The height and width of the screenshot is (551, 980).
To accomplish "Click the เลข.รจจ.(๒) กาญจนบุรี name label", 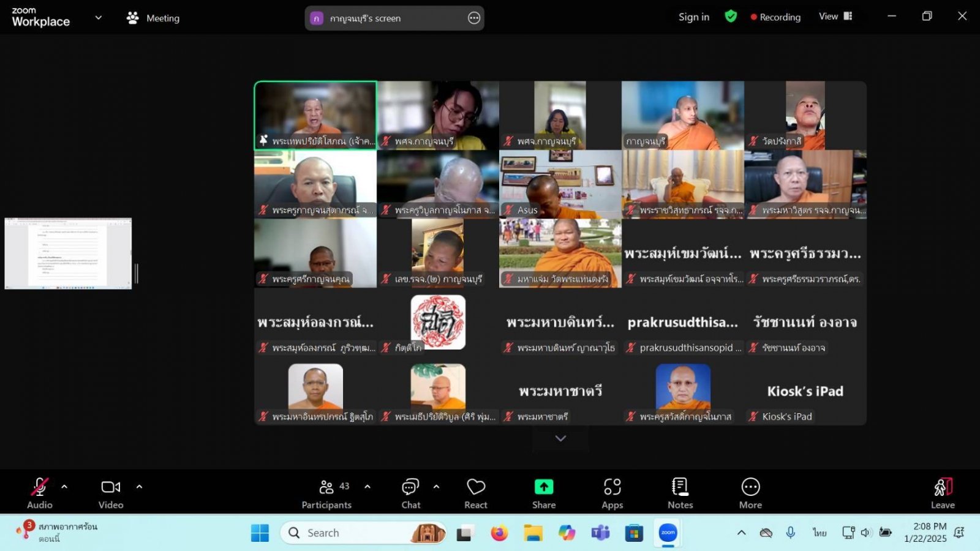I will pos(438,279).
